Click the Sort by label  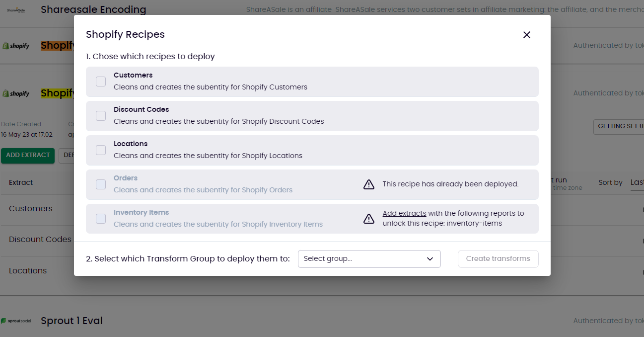[610, 182]
